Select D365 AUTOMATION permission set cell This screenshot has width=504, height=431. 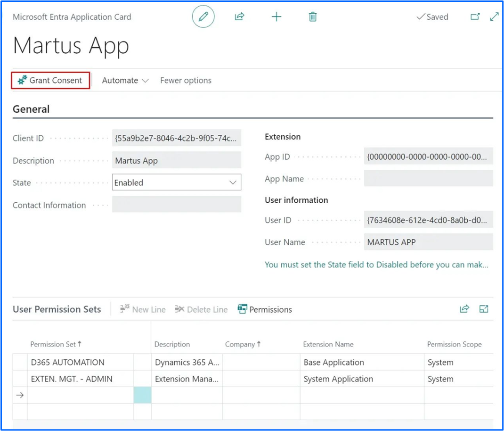pos(81,362)
